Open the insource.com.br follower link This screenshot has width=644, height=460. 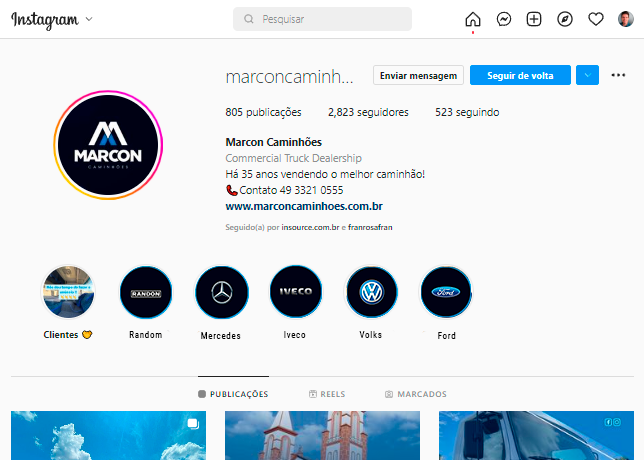click(x=310, y=227)
